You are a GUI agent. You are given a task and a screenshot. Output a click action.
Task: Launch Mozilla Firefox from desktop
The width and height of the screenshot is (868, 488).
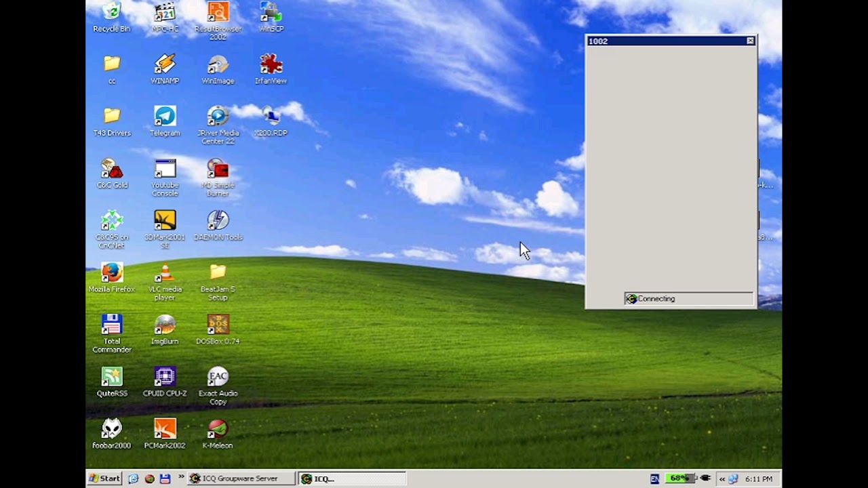click(112, 278)
